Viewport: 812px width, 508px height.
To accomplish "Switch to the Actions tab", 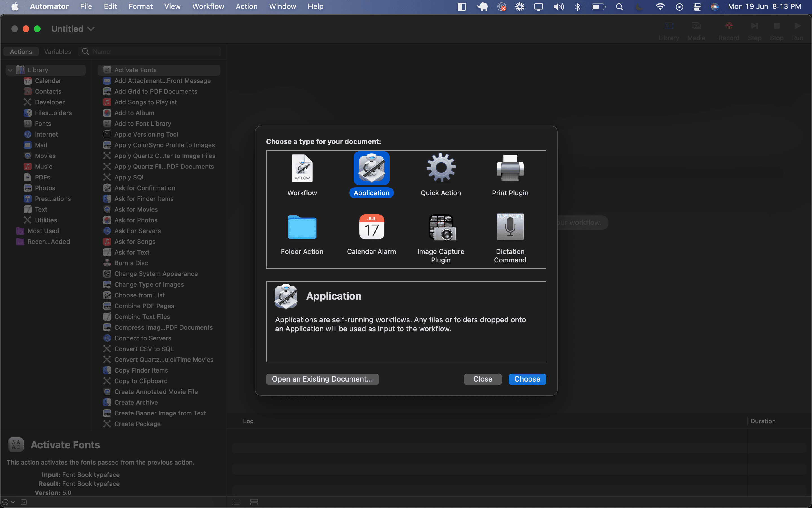I will [x=21, y=52].
